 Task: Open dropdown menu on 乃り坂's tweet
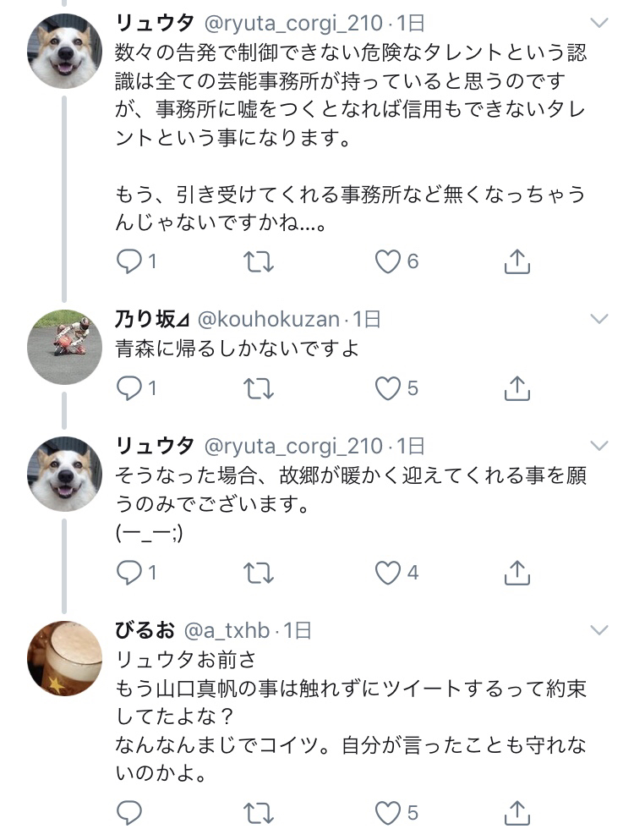tap(598, 318)
